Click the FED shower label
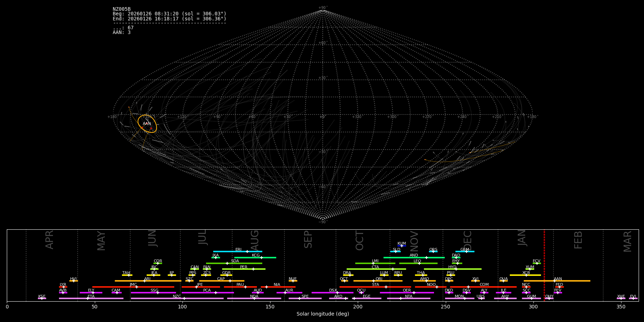 click(559, 285)
